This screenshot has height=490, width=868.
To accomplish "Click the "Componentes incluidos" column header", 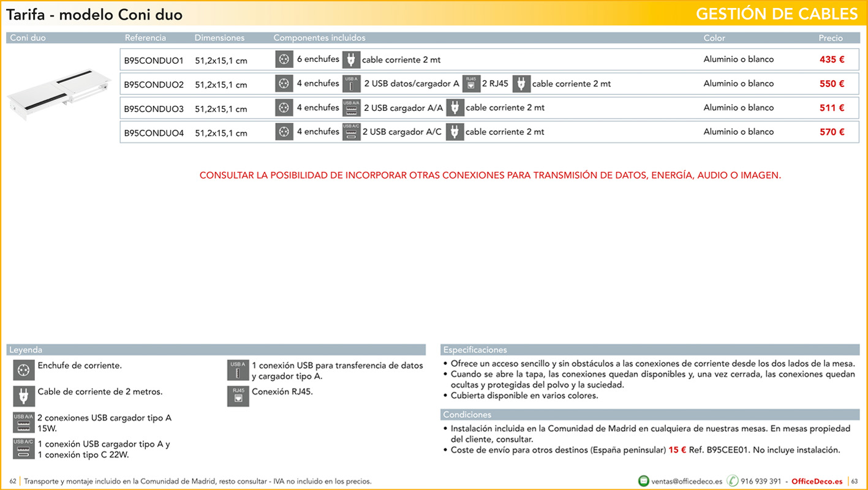I will click(319, 38).
